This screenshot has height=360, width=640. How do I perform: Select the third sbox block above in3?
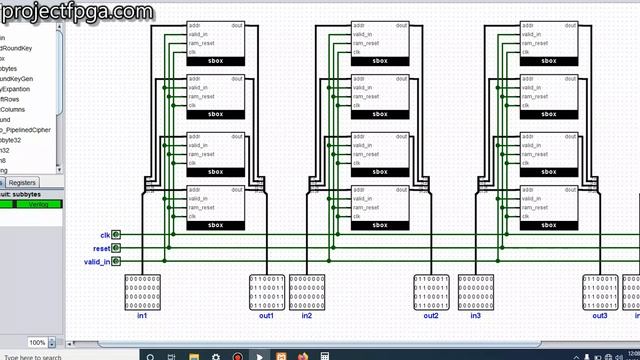click(x=549, y=154)
